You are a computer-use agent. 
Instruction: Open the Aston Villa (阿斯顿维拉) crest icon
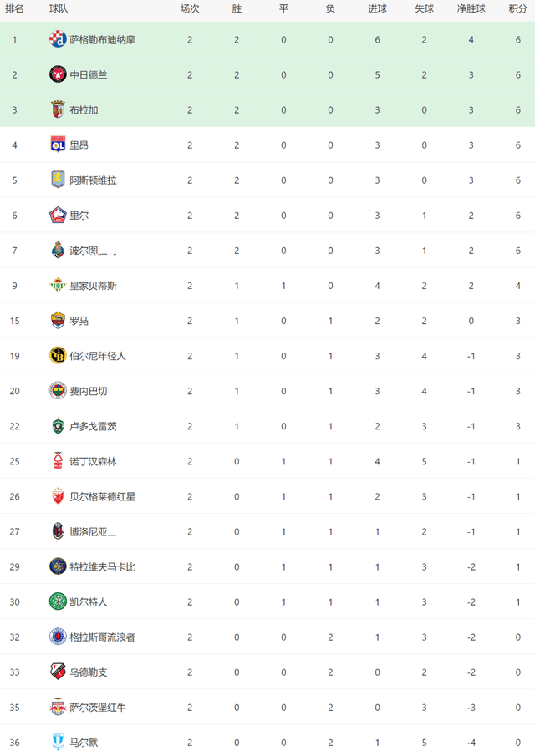pyautogui.click(x=58, y=180)
